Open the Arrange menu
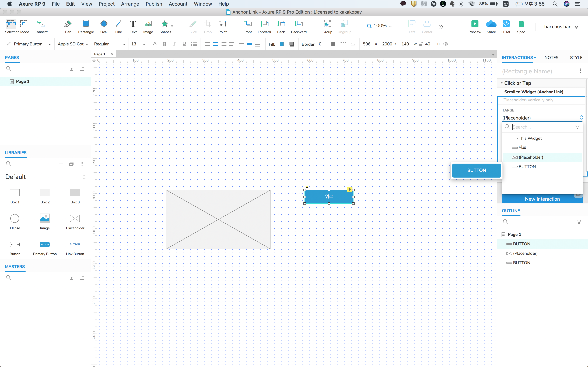The image size is (588, 367). click(x=130, y=4)
